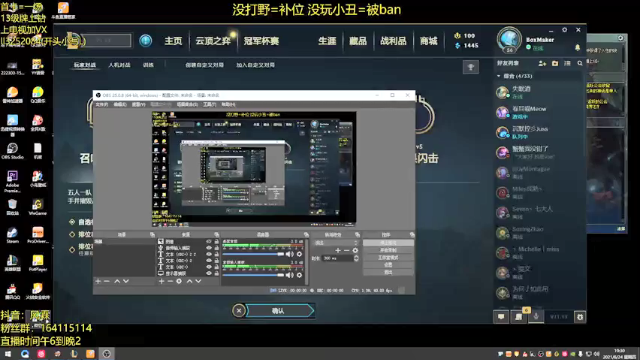Open OBS 文件(F) menu
The image size is (640, 360).
(x=102, y=104)
